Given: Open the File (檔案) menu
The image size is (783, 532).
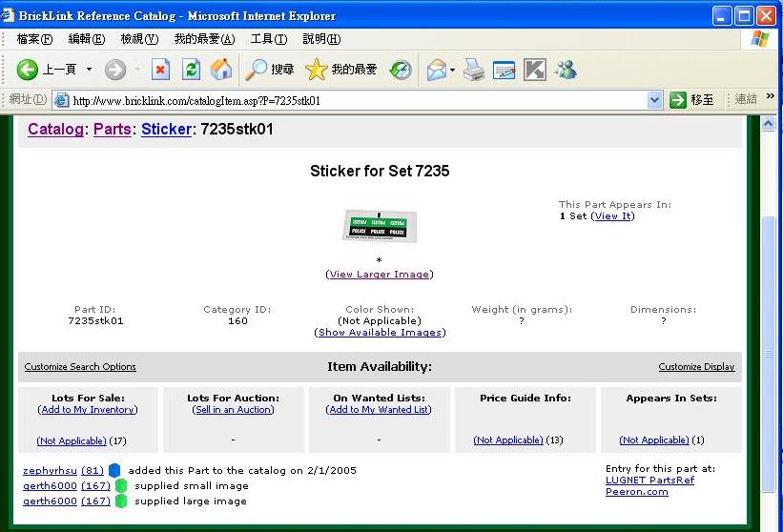Looking at the screenshot, I should pyautogui.click(x=34, y=39).
